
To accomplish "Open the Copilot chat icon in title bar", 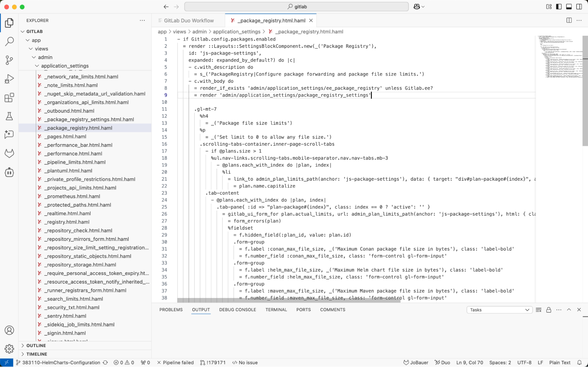I will [x=417, y=6].
